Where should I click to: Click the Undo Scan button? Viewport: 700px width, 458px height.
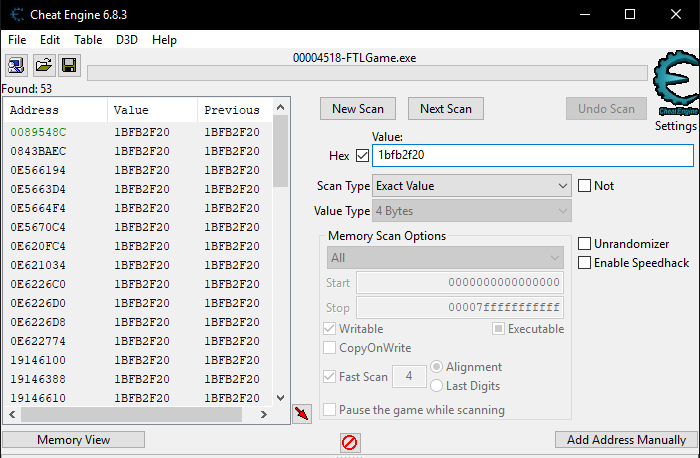tap(606, 108)
